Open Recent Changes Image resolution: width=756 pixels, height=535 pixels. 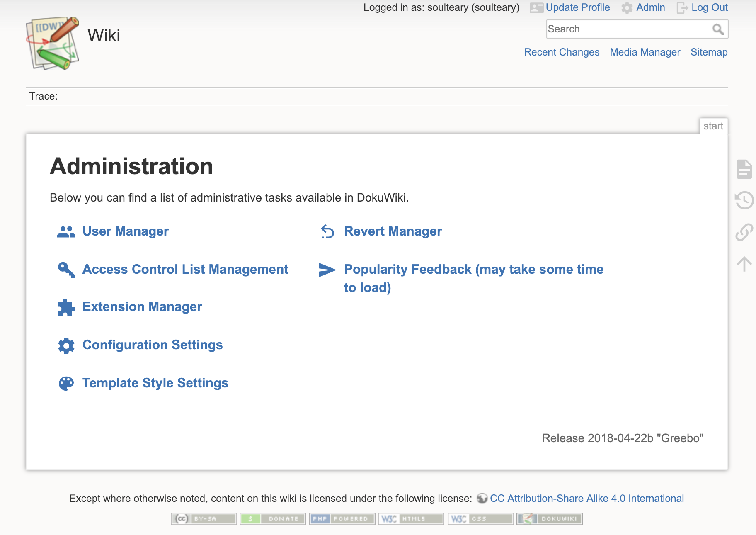[x=562, y=52]
